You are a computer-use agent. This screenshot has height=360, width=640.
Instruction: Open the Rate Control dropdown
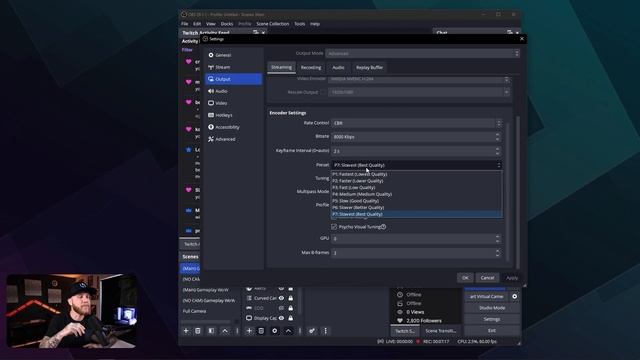[x=416, y=123]
